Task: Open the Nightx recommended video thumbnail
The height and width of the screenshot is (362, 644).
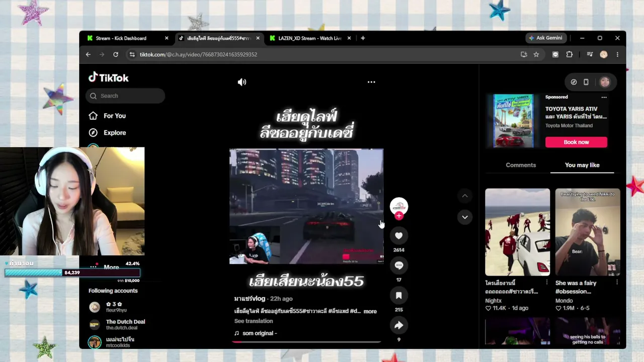Action: (517, 232)
